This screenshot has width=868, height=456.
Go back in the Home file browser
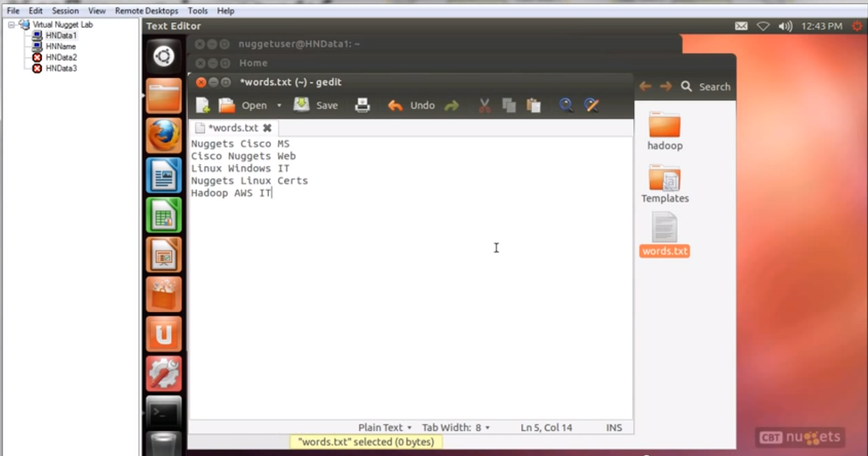click(646, 87)
